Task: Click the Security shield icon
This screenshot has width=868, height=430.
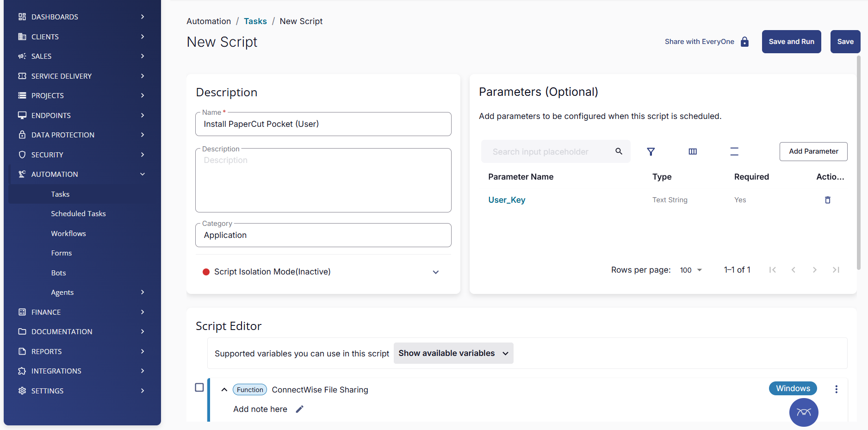Action: [22, 155]
